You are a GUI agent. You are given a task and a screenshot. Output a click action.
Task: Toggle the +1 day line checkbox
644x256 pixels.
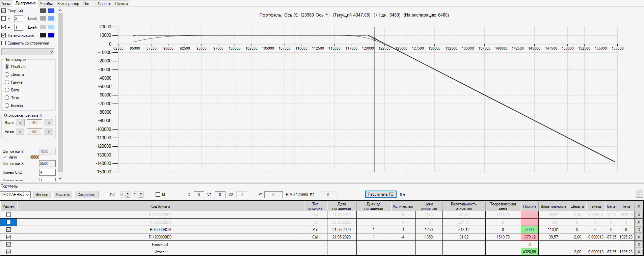[4, 27]
